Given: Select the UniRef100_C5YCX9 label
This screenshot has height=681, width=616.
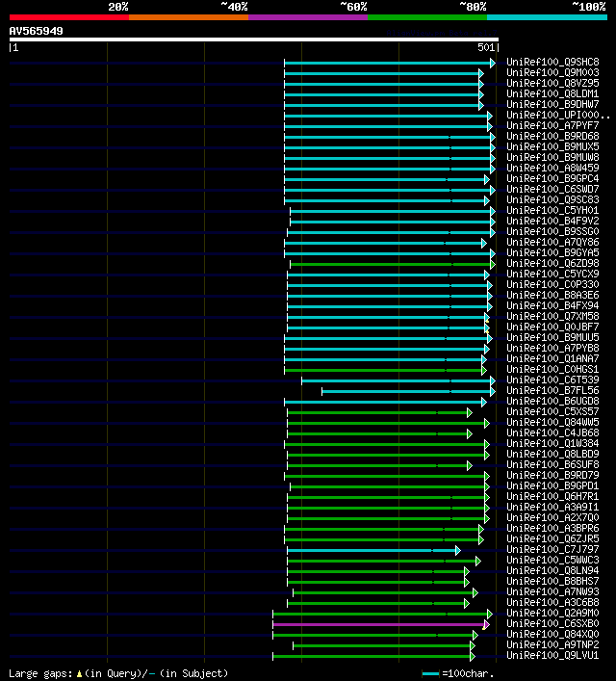Looking at the screenshot, I should (x=552, y=275).
